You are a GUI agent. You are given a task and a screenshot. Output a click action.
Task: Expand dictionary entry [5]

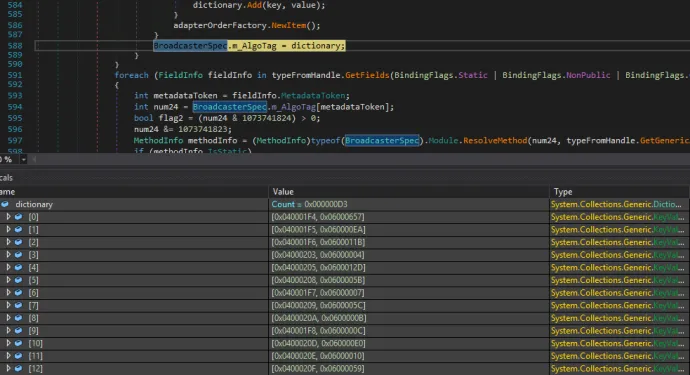8,280
